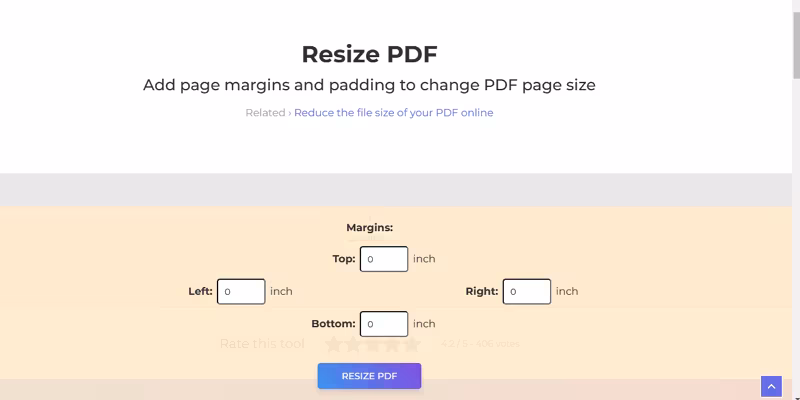
Task: Select the Right margin input field
Action: click(527, 292)
